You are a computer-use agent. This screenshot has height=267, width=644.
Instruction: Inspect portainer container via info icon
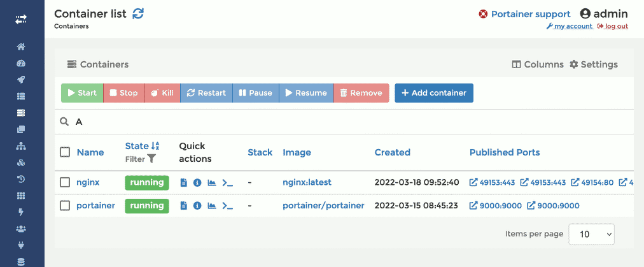coord(197,205)
